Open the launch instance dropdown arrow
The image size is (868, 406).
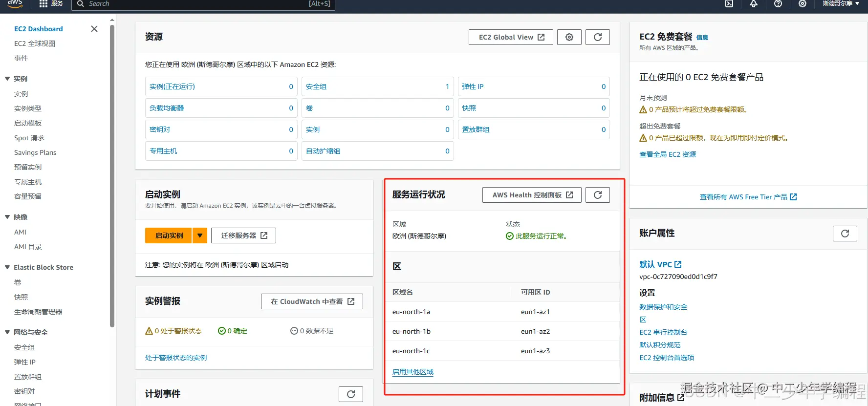tap(200, 235)
